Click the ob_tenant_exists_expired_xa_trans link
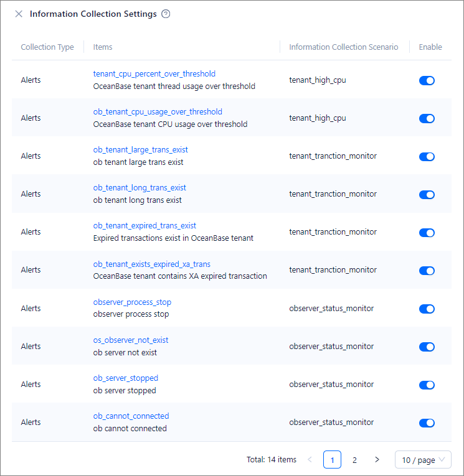The image size is (464, 476). 151,264
